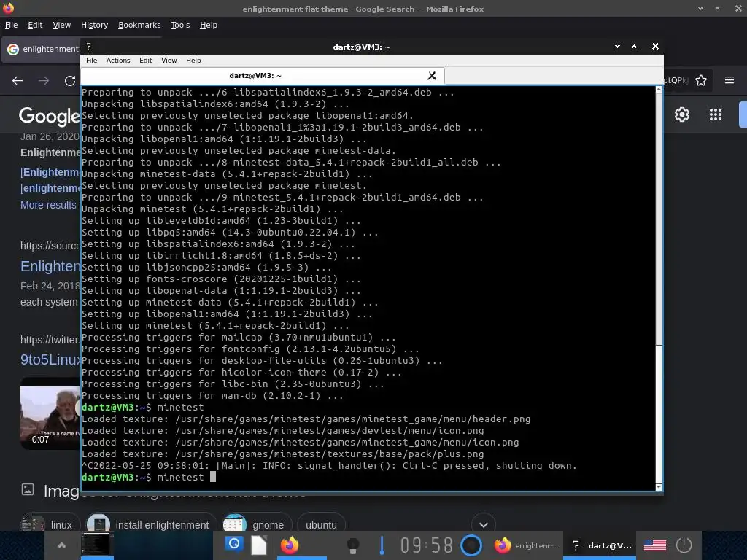
Task: Open the More results link
Action: (x=48, y=205)
